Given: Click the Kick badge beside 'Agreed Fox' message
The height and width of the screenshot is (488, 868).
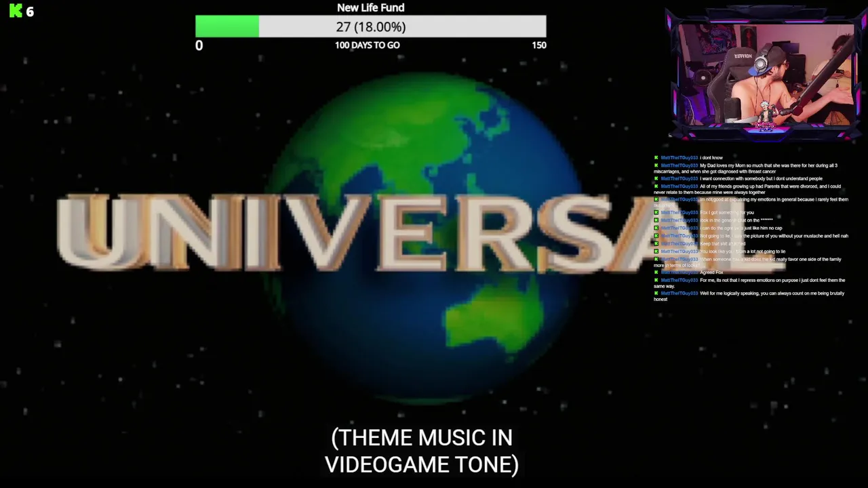Looking at the screenshot, I should [656, 272].
